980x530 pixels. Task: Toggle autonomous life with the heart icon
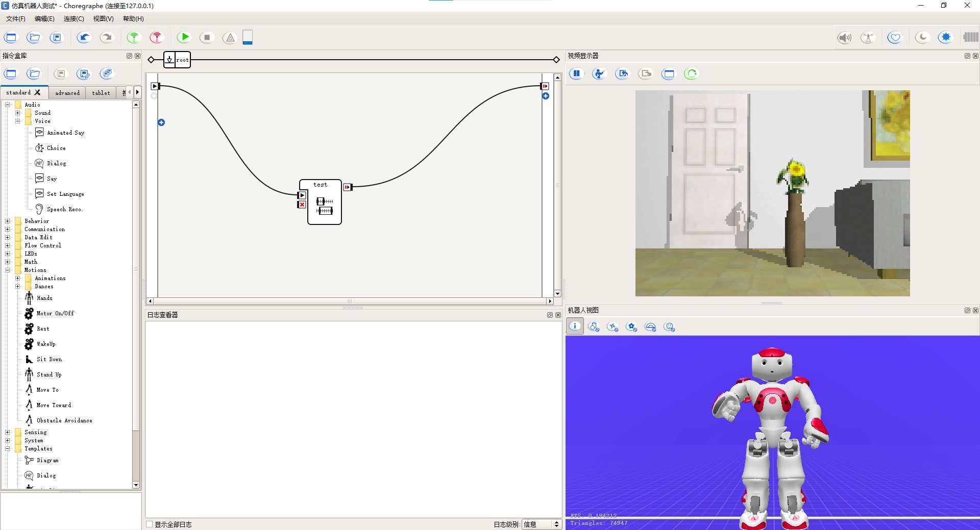895,37
